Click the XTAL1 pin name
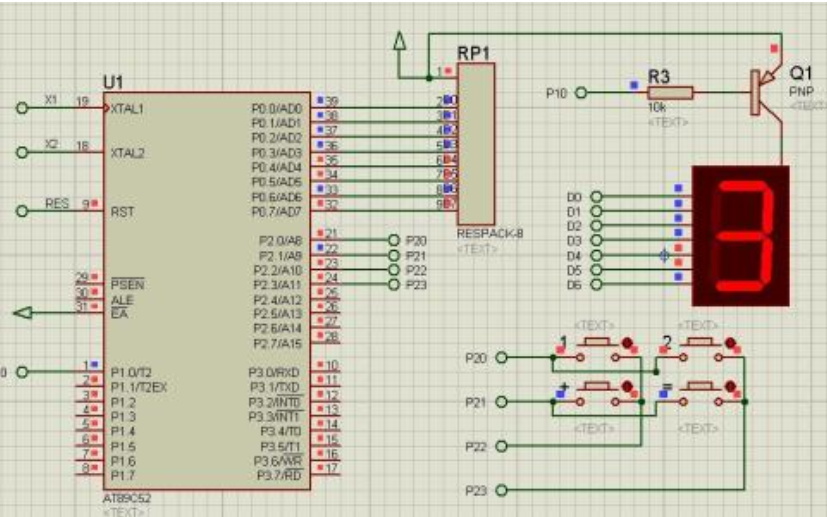This screenshot has height=517, width=827. tap(128, 109)
